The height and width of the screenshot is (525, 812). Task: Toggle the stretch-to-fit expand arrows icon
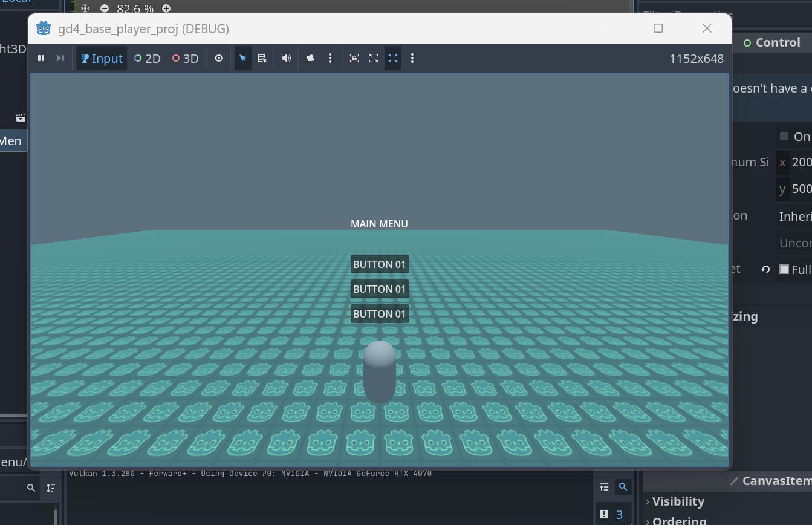pyautogui.click(x=393, y=59)
